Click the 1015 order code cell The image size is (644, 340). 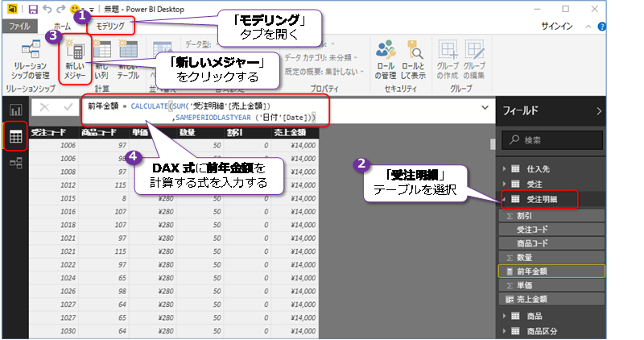(x=53, y=198)
